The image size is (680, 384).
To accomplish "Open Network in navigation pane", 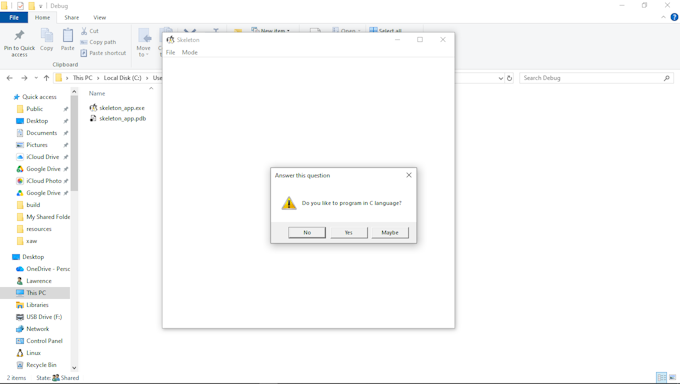I will [x=33, y=329].
